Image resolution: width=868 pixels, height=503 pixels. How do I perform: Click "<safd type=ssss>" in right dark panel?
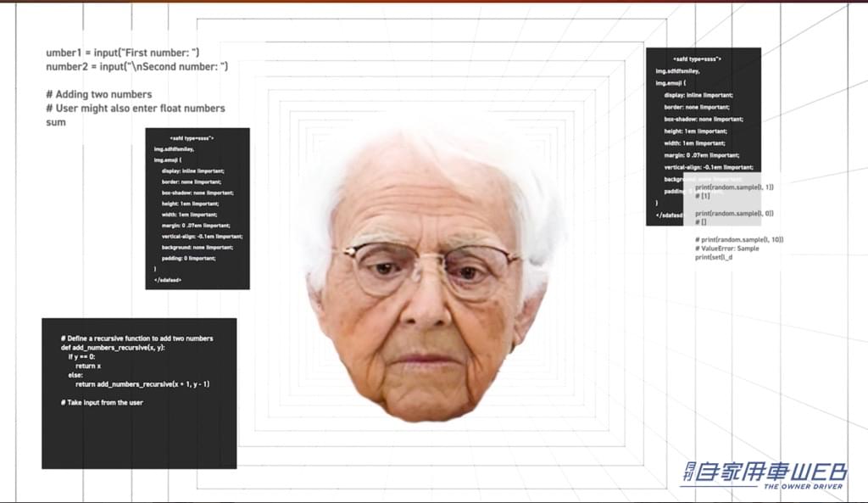(x=697, y=59)
